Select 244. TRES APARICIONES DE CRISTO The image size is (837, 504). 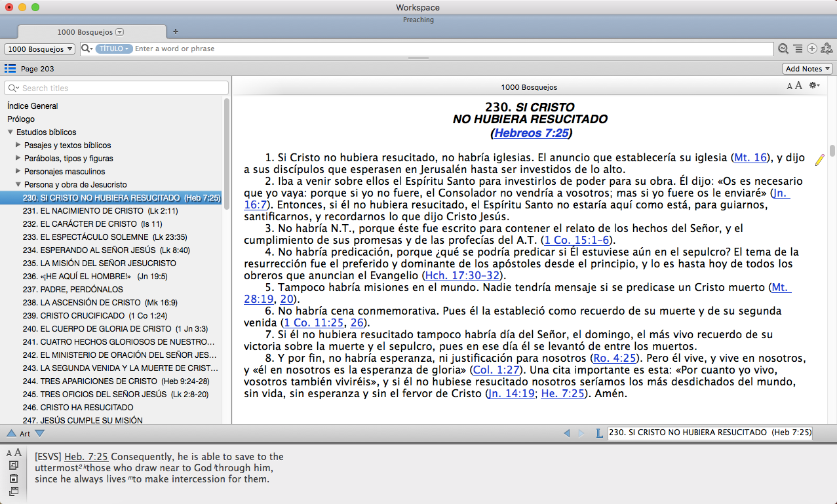(x=115, y=381)
